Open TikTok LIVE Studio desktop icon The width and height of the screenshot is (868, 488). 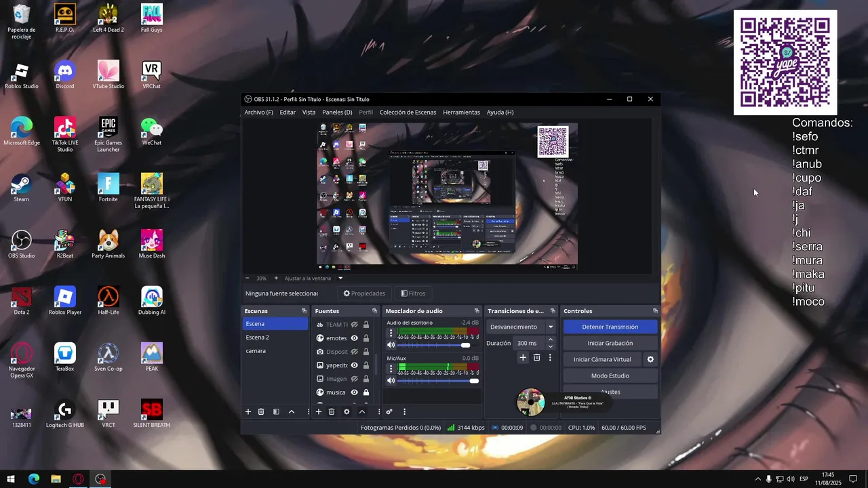[65, 134]
